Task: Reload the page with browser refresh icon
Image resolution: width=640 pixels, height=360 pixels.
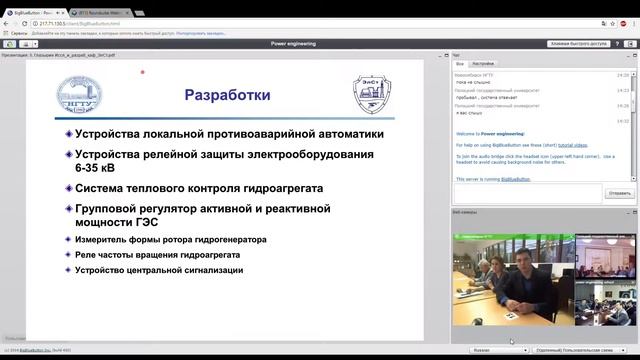Action: pyautogui.click(x=24, y=24)
